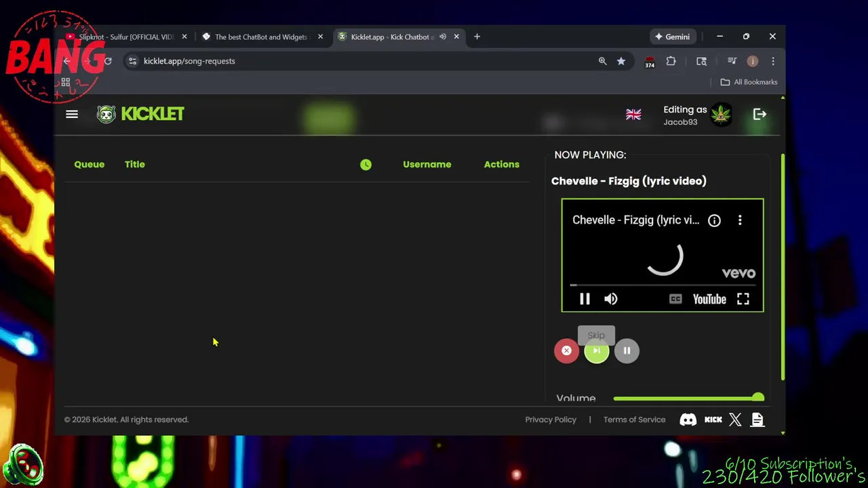Open video on YouTube via logo

tap(709, 299)
